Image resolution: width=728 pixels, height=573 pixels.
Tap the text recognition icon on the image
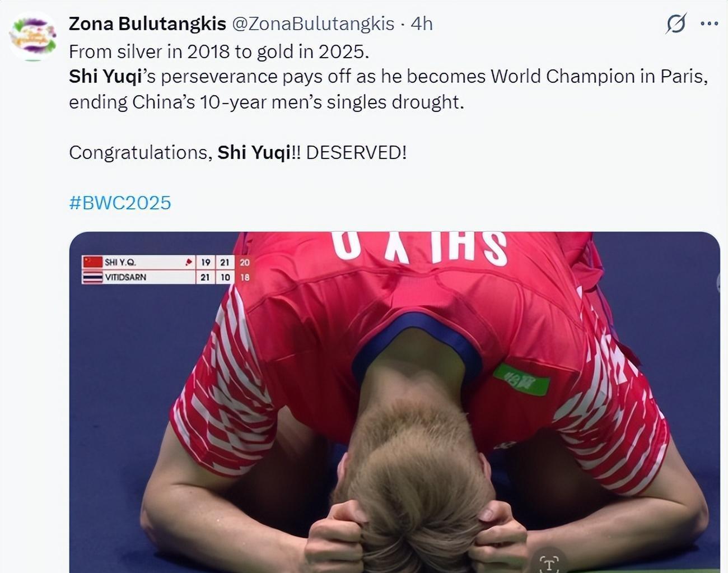click(x=549, y=562)
